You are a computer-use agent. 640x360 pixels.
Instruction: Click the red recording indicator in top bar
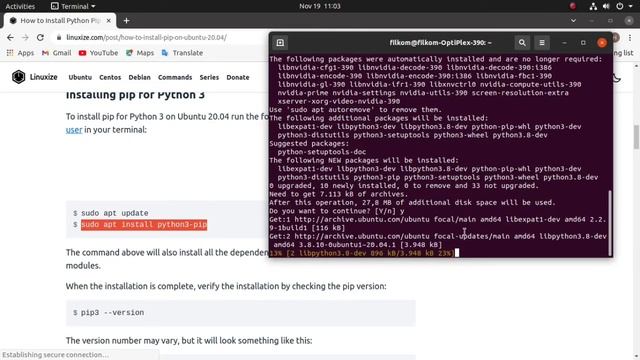[x=573, y=6]
